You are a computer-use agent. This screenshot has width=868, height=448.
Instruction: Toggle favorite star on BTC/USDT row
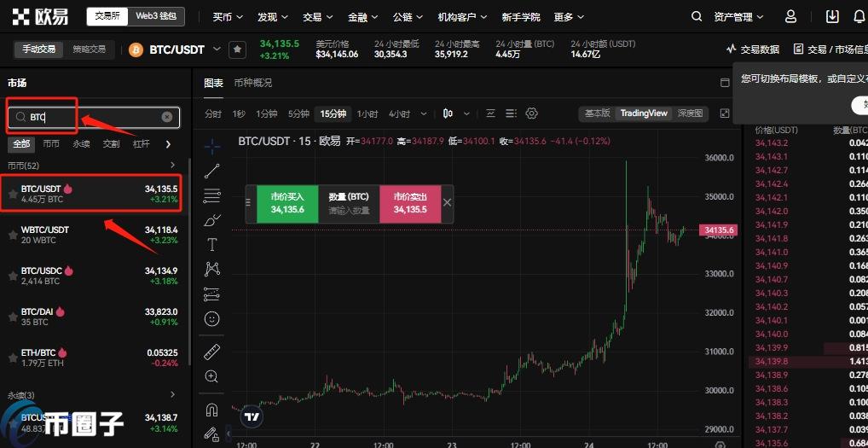(x=12, y=194)
